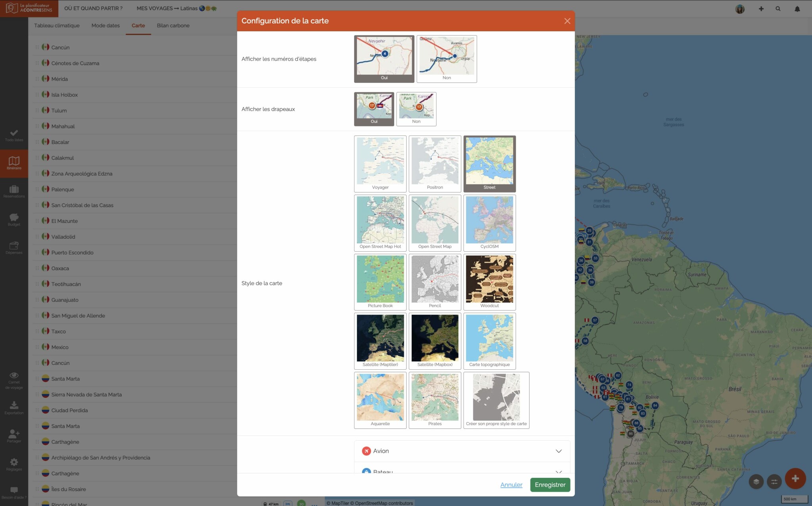Open the Itinéraire sidebar icon
The height and width of the screenshot is (506, 812).
pos(14,163)
